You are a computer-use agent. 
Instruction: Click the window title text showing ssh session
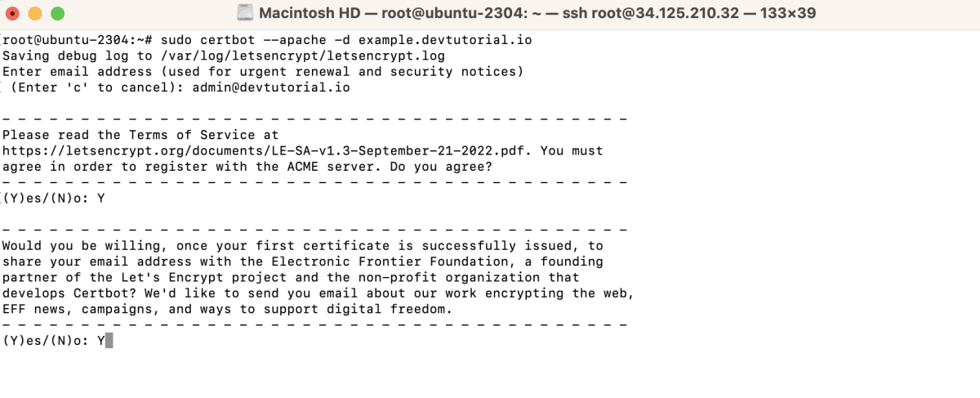(x=537, y=13)
